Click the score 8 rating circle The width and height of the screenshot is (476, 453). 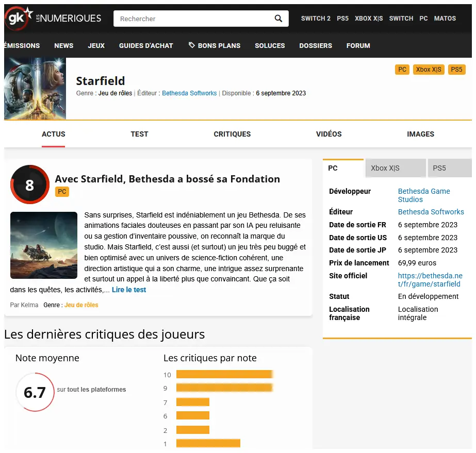pos(29,184)
